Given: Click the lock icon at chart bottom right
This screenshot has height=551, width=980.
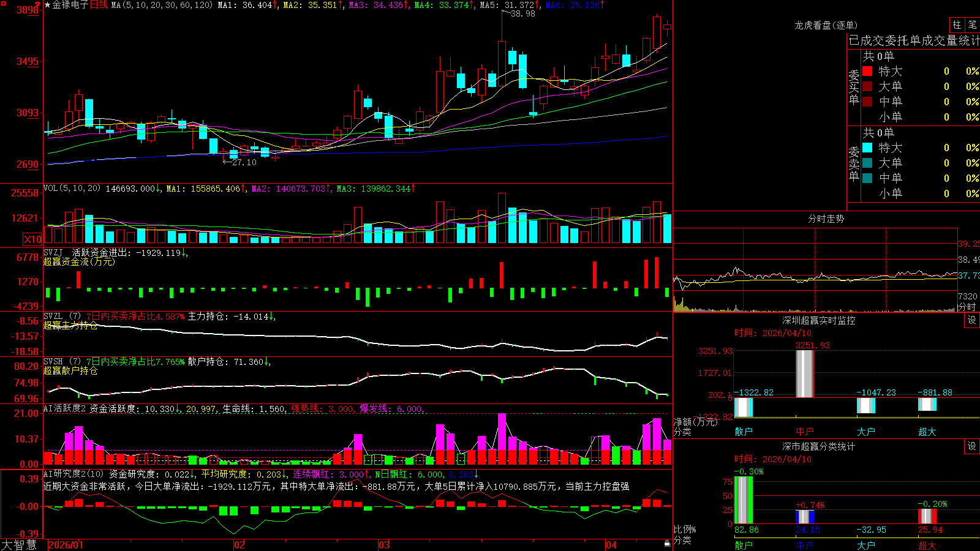Looking at the screenshot, I should tap(667, 543).
